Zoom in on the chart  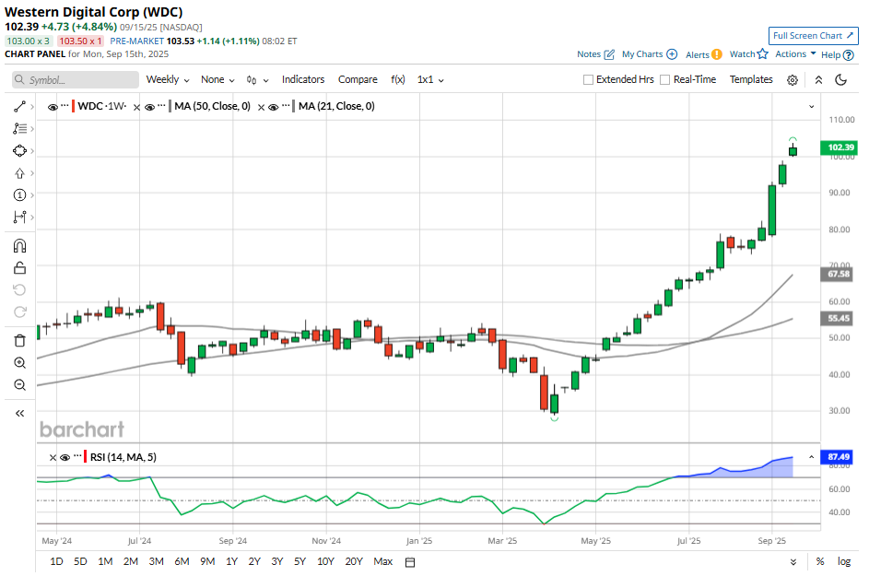click(20, 362)
